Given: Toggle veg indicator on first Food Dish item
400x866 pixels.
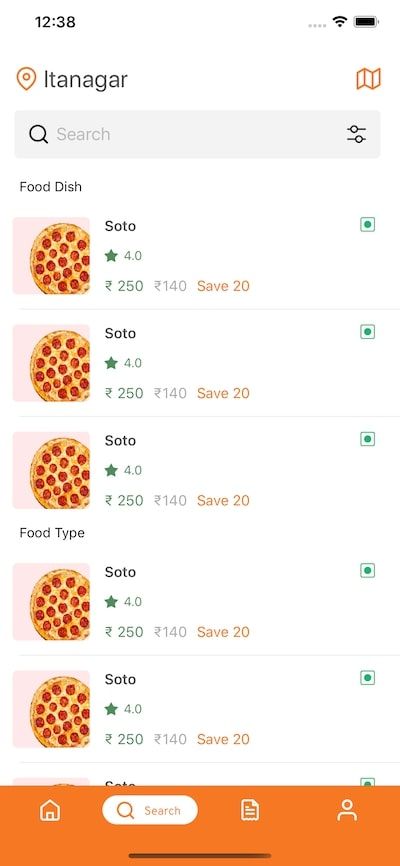Looking at the screenshot, I should [x=368, y=225].
